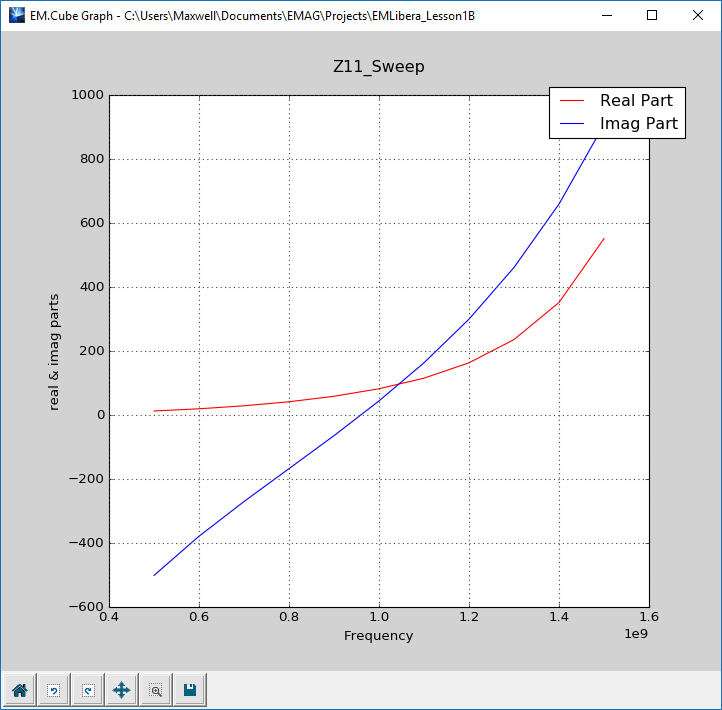Click the −200 y-axis tick label
This screenshot has height=710, width=722.
point(87,479)
